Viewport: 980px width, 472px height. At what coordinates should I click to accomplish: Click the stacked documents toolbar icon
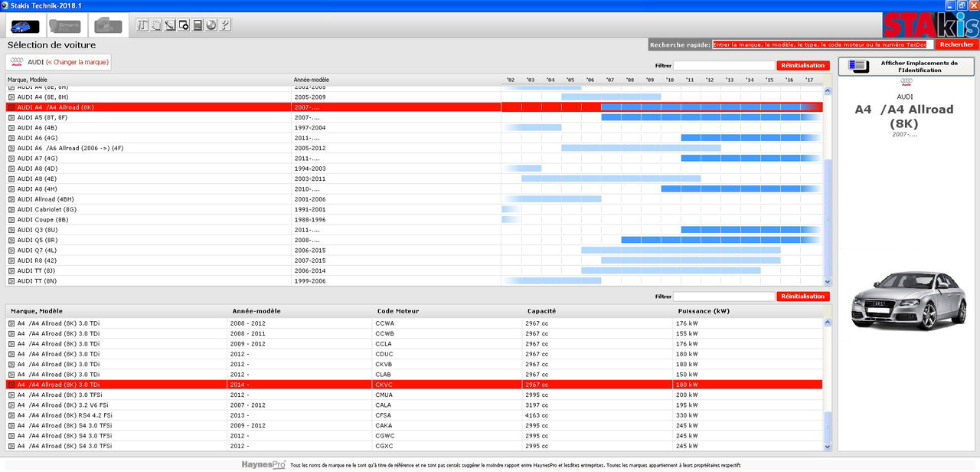pyautogui.click(x=156, y=25)
